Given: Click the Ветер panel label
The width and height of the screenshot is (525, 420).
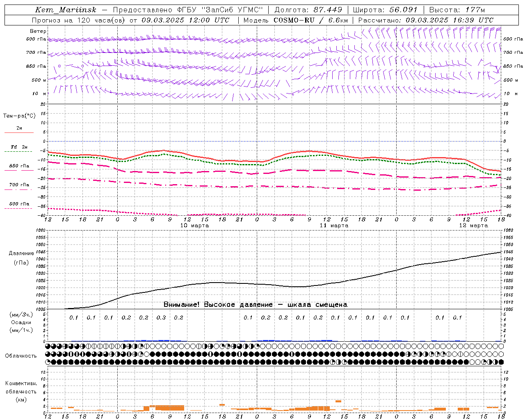Looking at the screenshot, I should (x=38, y=31).
